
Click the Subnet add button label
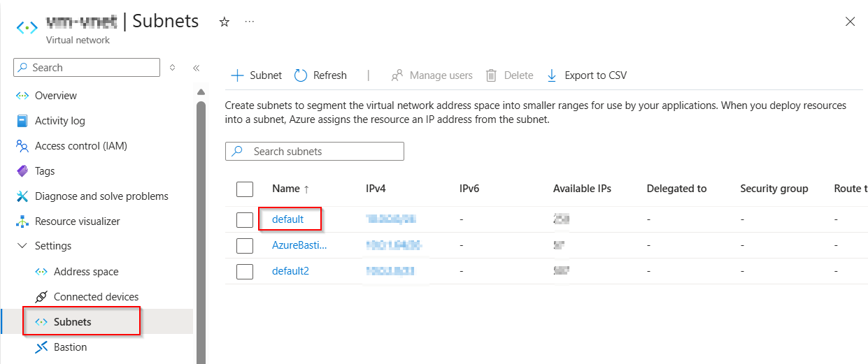pyautogui.click(x=266, y=75)
